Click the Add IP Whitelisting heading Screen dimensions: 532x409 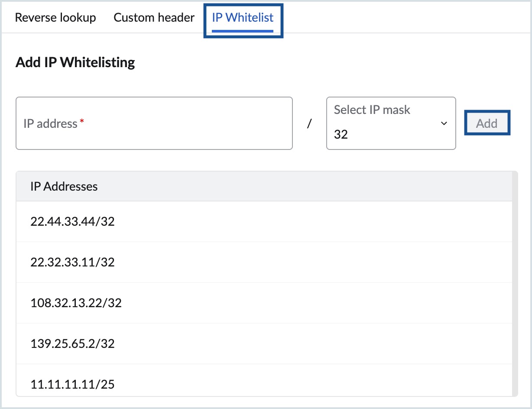75,62
